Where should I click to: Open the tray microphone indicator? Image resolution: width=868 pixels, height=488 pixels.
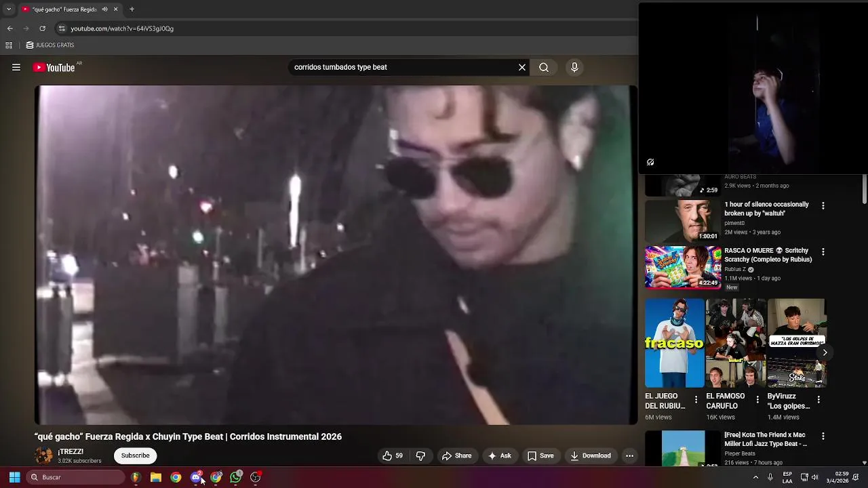point(770,477)
